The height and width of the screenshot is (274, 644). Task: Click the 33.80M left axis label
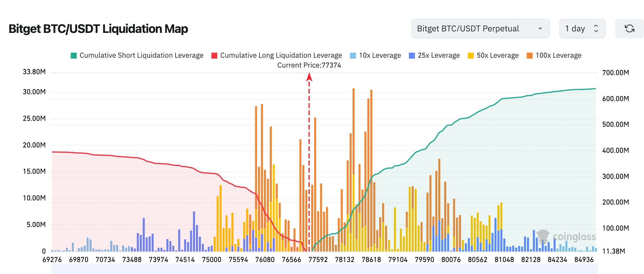[34, 72]
